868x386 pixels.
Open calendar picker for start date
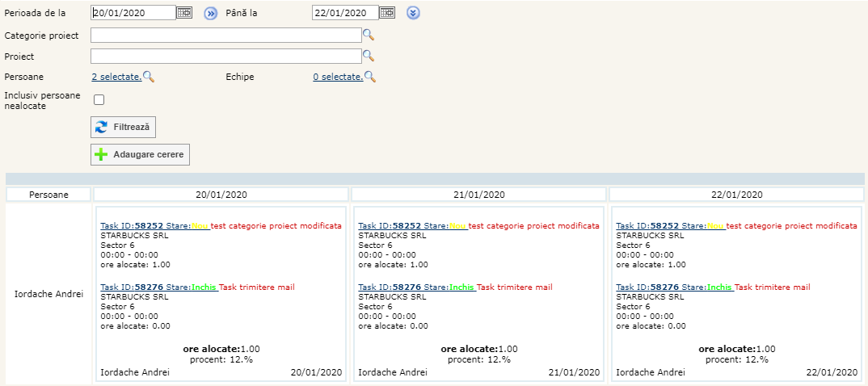(x=184, y=13)
